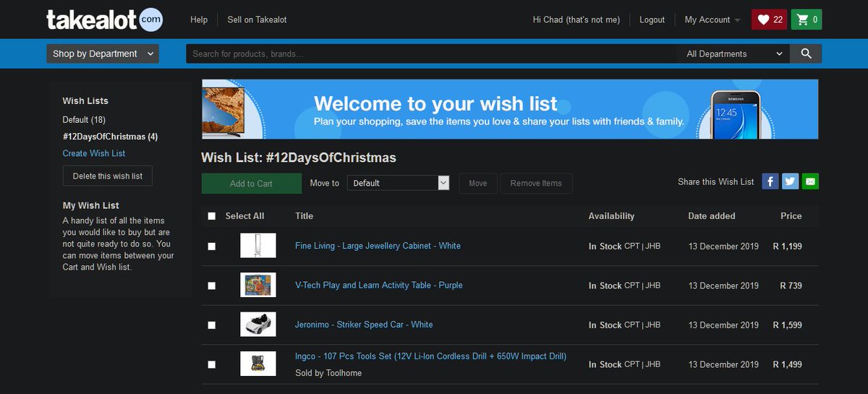Click price R 1,499

[x=787, y=364]
